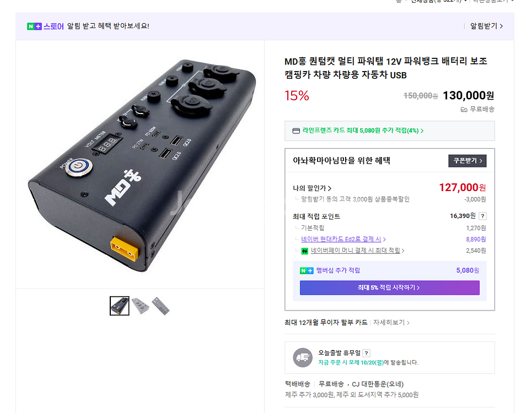Select the first product thumbnail below the image
The height and width of the screenshot is (413, 532).
(x=119, y=306)
